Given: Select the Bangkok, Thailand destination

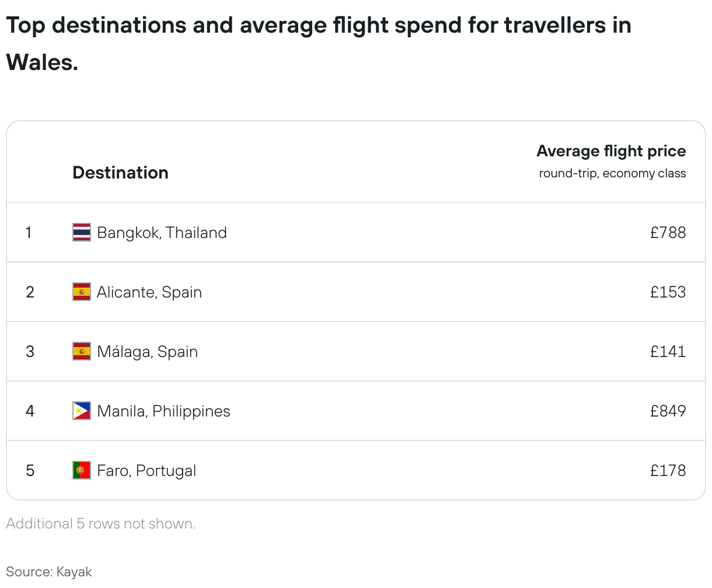Looking at the screenshot, I should pyautogui.click(x=162, y=233).
